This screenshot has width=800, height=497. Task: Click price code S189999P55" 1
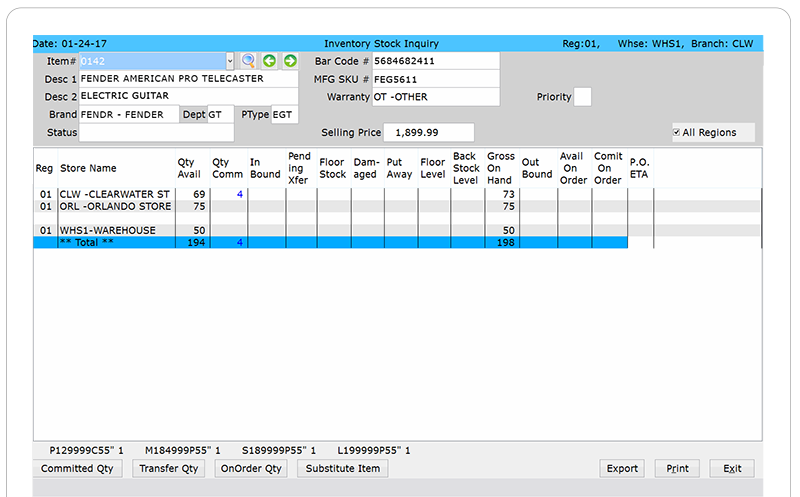279,451
